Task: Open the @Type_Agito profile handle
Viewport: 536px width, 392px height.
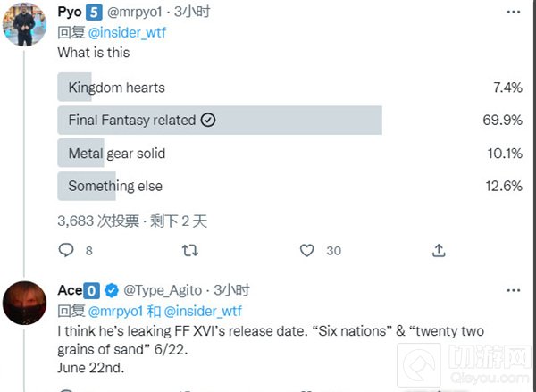Action: click(x=163, y=290)
